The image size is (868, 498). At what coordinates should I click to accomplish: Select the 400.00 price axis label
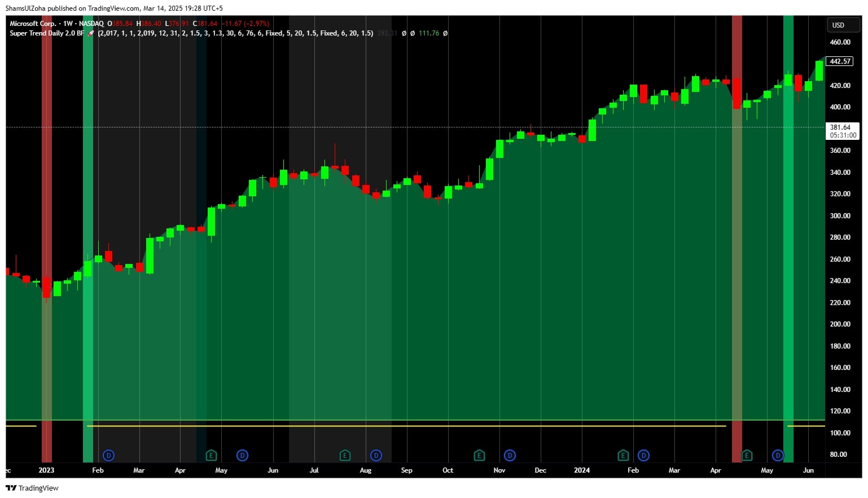840,107
